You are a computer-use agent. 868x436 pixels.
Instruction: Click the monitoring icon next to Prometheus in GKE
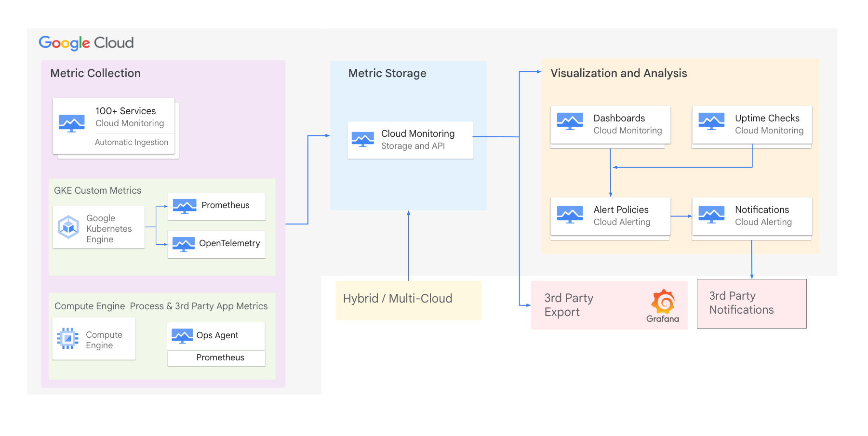[x=185, y=206]
